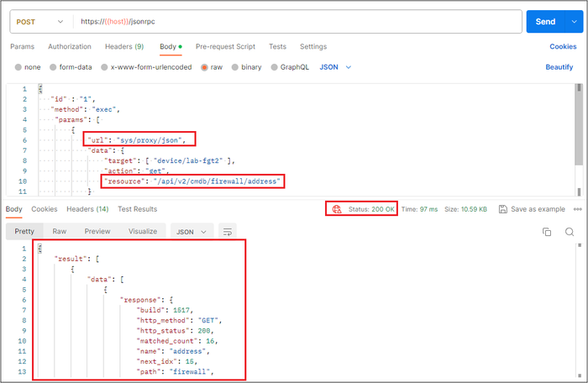Click the network globe icon beside Status
This screenshot has height=383, width=588.
coord(337,209)
